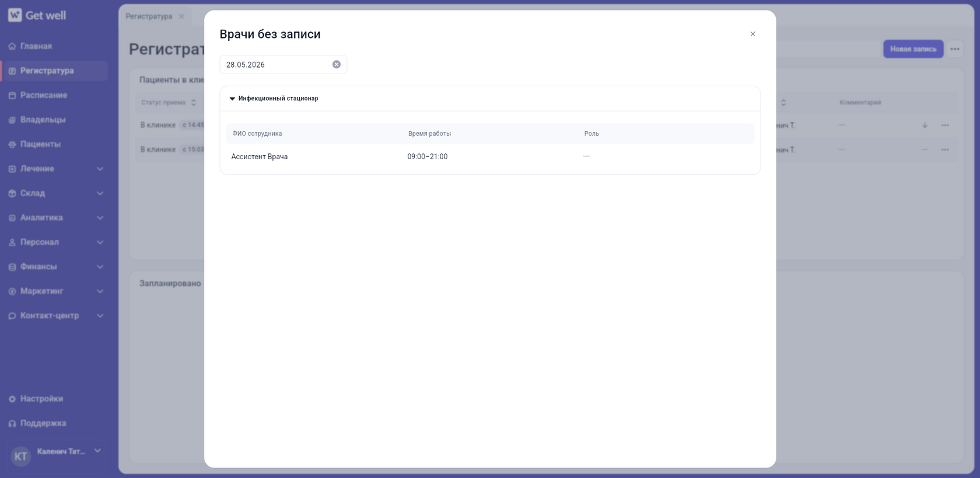Viewport: 980px width, 478px height.
Task: Expand the Лечение menu chevron
Action: [x=100, y=168]
